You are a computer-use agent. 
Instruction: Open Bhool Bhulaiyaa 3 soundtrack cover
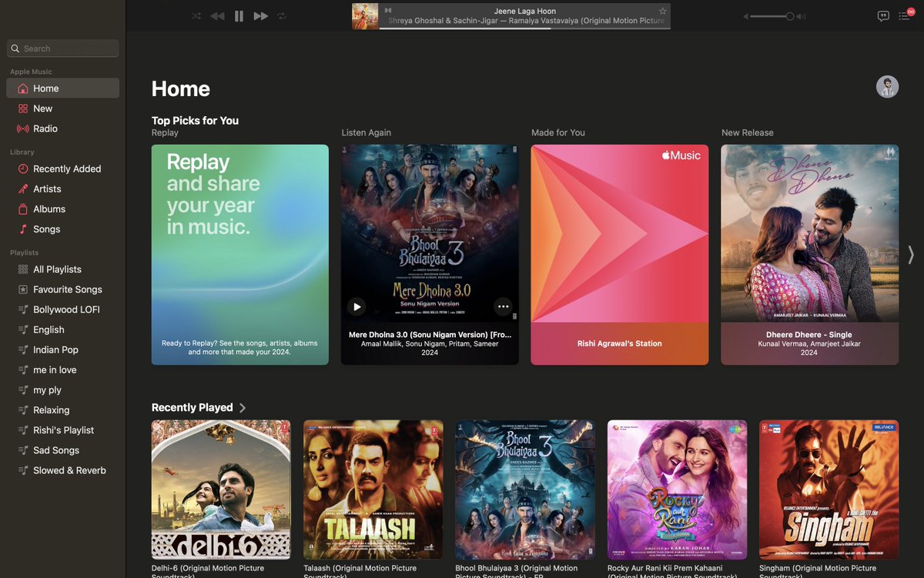pos(525,489)
